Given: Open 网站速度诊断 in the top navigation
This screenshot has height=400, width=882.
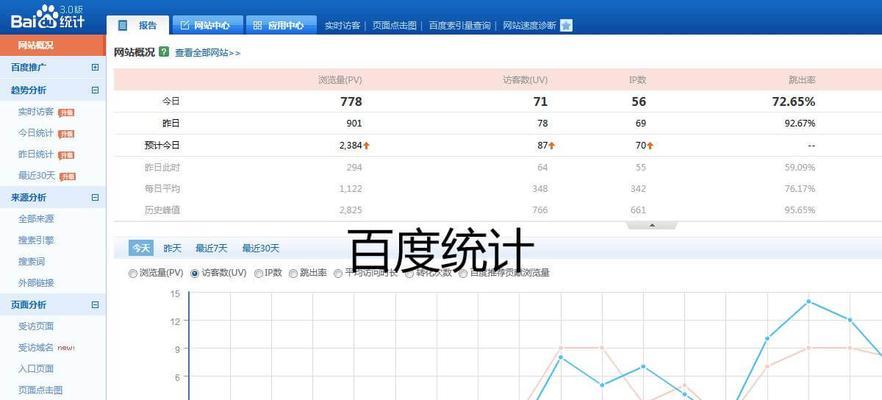Looking at the screenshot, I should [x=529, y=26].
